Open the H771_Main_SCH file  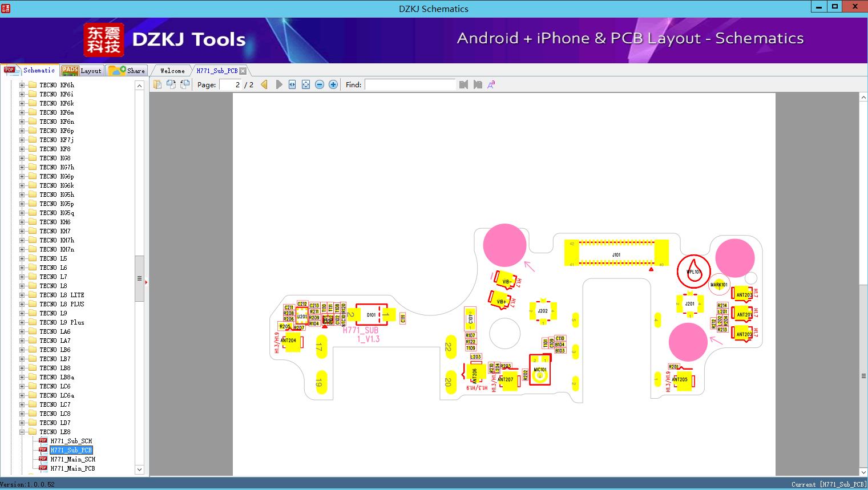coord(72,459)
